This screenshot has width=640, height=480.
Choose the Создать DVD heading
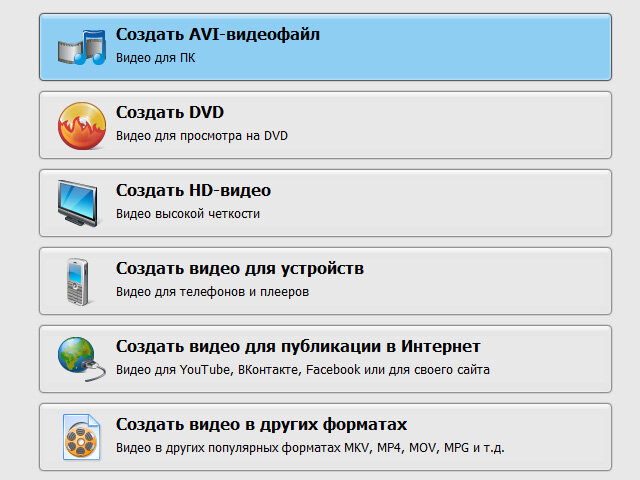pos(170,113)
